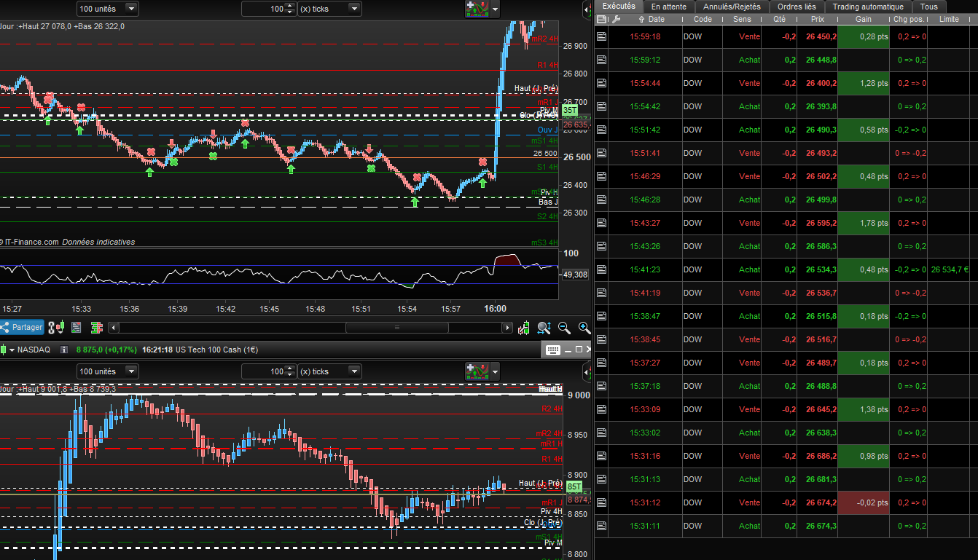978x560 pixels.
Task: Open the "Trading automatique" tab
Action: coord(867,7)
